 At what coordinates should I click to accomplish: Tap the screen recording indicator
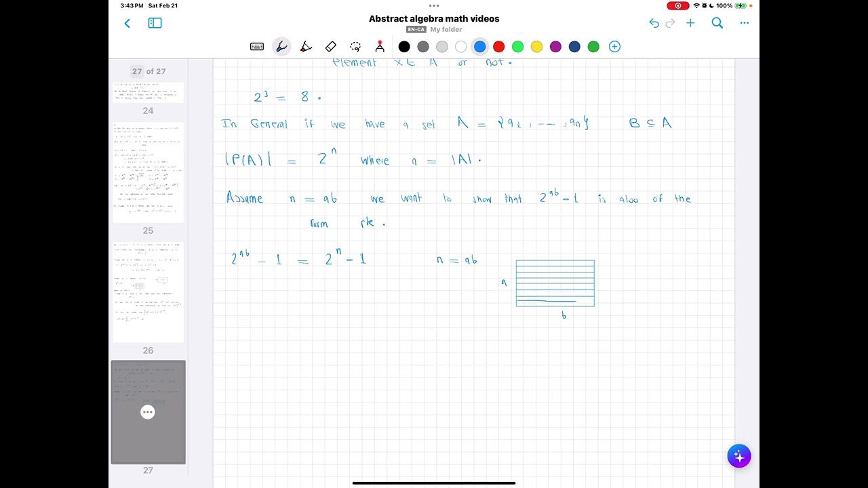pyautogui.click(x=678, y=5)
